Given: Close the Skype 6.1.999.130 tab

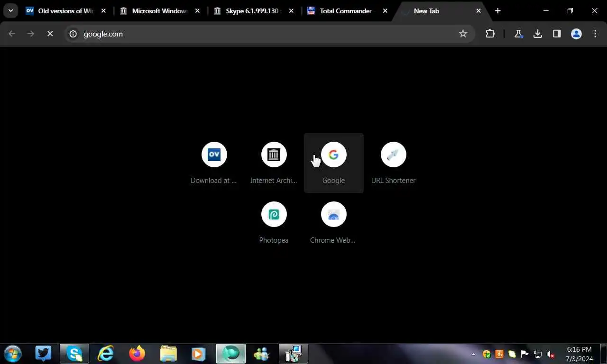Looking at the screenshot, I should pos(291,11).
